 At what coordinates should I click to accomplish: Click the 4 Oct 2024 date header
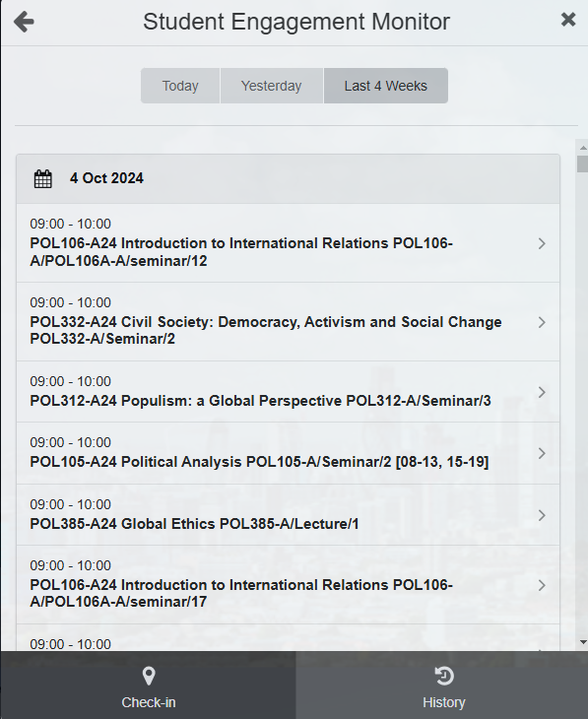pos(288,179)
